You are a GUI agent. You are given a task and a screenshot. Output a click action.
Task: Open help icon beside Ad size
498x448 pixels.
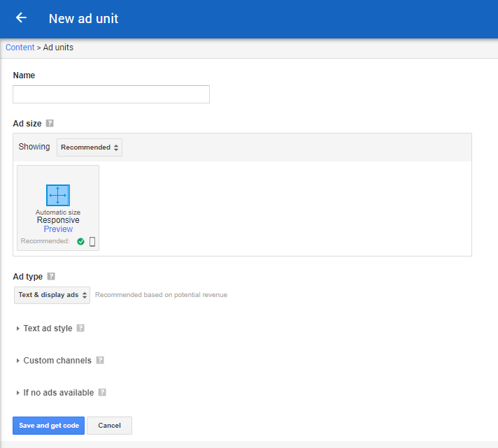click(50, 123)
